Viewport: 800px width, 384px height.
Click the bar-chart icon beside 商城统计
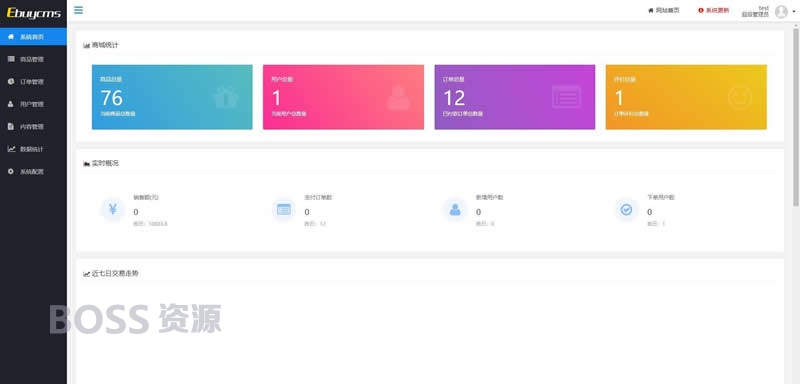point(86,45)
